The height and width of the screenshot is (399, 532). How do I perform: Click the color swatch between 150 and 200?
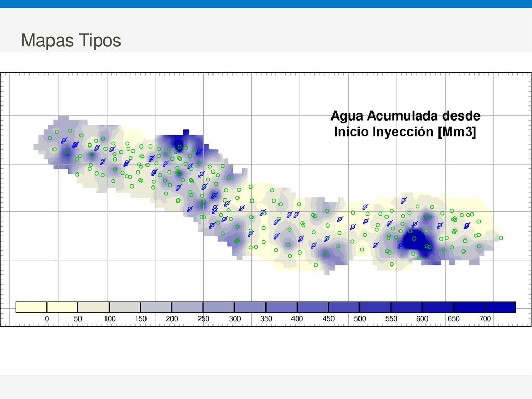pos(156,307)
